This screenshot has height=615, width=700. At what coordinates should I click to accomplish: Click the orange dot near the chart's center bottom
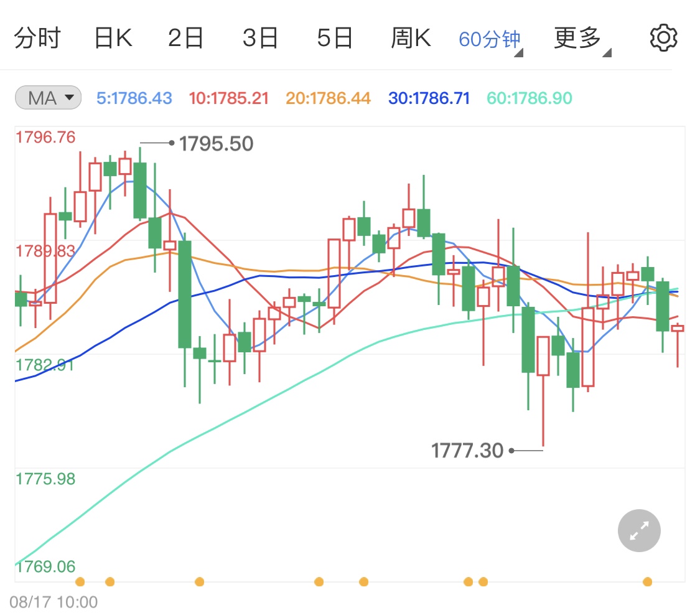(363, 581)
